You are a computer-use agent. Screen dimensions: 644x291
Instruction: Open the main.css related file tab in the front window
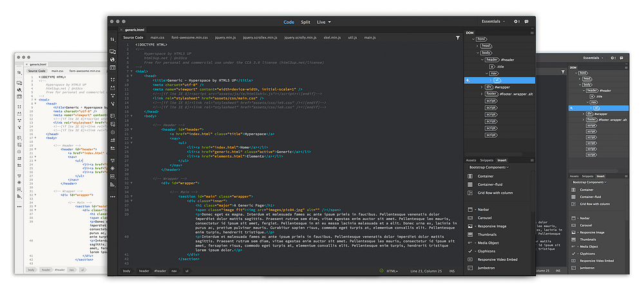click(x=157, y=37)
